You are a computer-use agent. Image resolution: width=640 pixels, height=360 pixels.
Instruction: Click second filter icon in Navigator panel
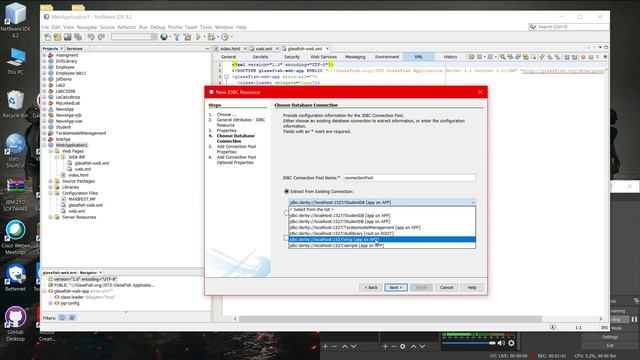point(72,318)
